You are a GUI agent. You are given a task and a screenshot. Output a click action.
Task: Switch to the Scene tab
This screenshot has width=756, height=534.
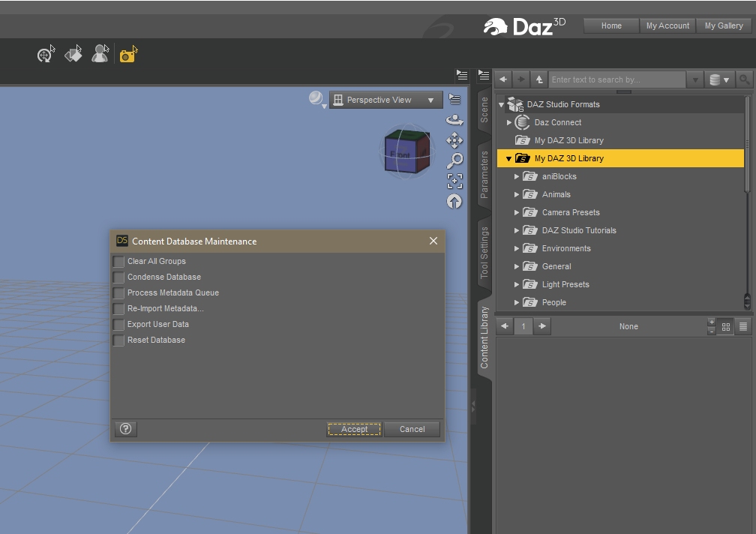click(484, 110)
